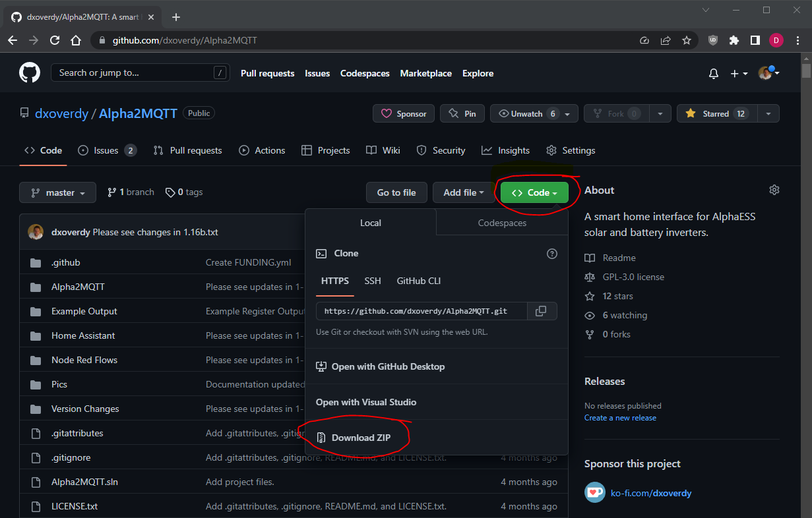Click the copy clone URL icon
812x518 pixels.
[541, 311]
